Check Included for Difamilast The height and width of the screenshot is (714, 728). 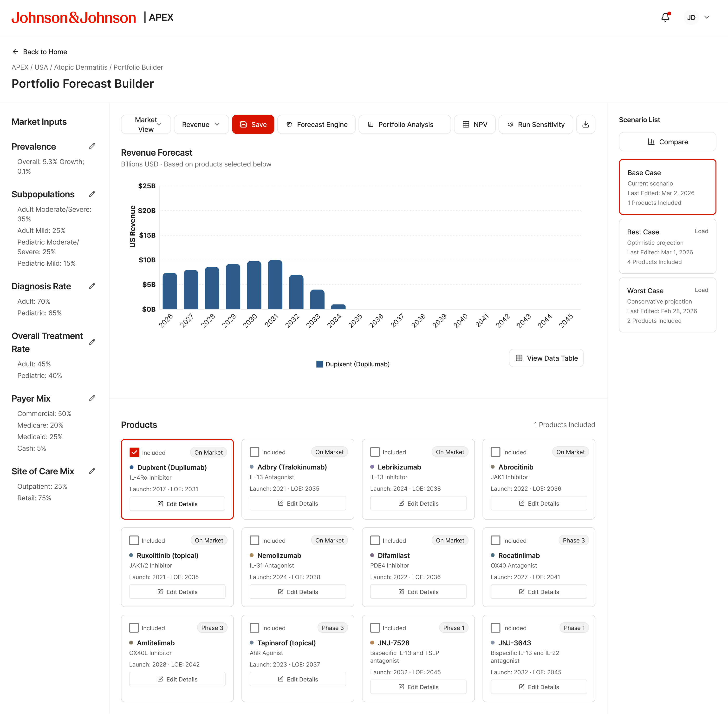(375, 540)
